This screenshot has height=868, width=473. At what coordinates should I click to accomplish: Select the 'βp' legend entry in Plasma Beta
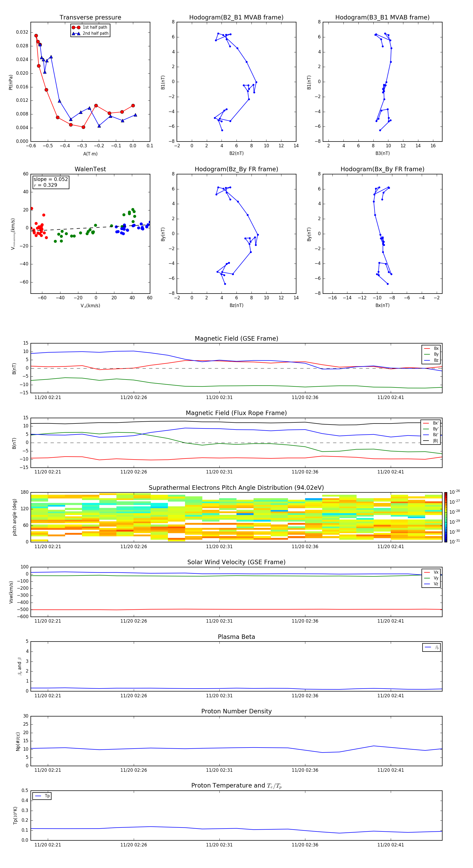tap(431, 647)
